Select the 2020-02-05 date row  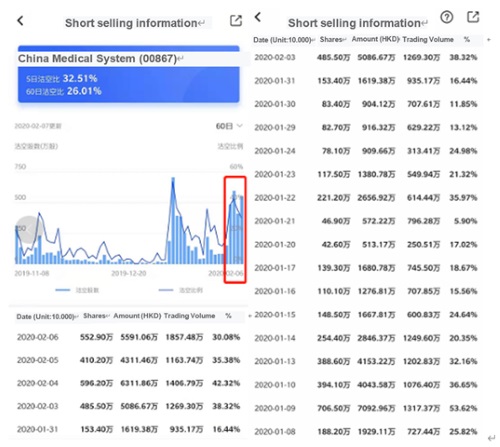pyautogui.click(x=128, y=360)
